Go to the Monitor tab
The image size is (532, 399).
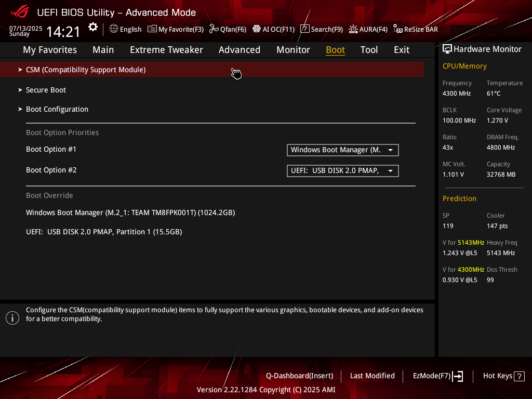click(x=293, y=50)
